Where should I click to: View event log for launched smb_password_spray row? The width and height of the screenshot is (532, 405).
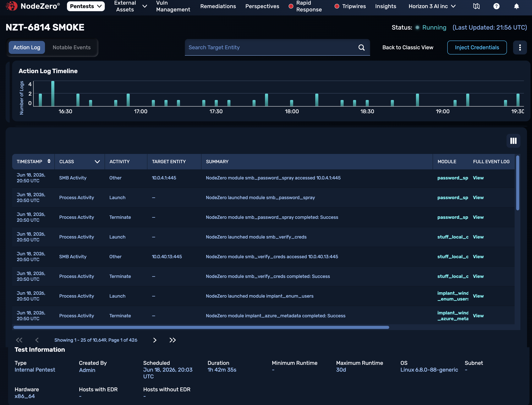[x=478, y=198]
